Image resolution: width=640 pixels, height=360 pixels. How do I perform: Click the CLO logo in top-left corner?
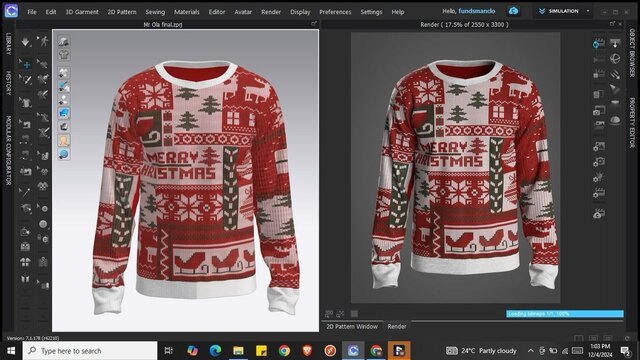11,11
